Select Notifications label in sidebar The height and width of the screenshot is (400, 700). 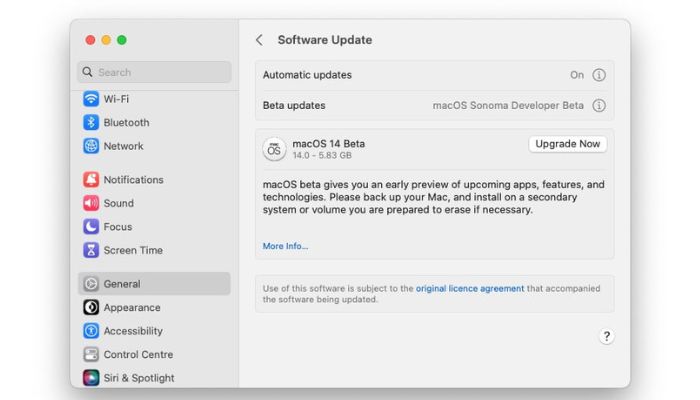click(x=133, y=179)
